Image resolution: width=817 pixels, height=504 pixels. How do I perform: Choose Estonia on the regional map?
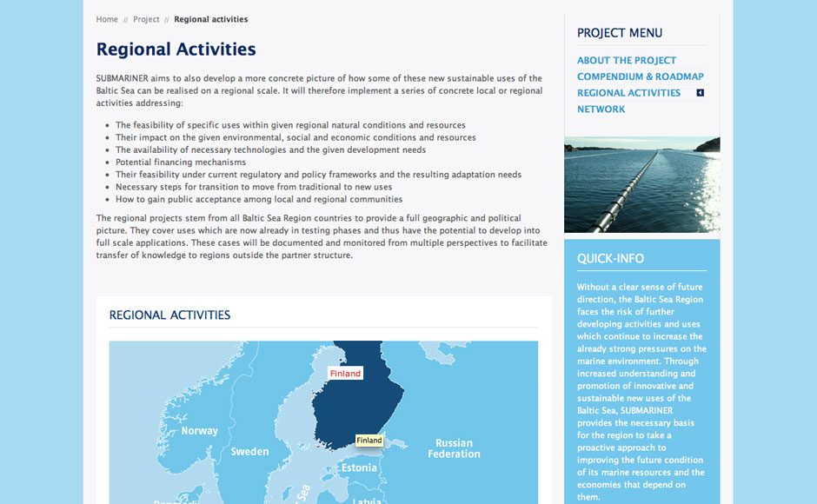click(x=359, y=468)
